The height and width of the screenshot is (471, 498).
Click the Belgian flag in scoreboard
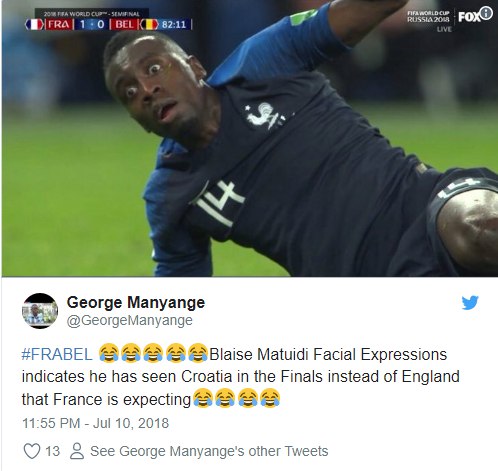pyautogui.click(x=149, y=24)
